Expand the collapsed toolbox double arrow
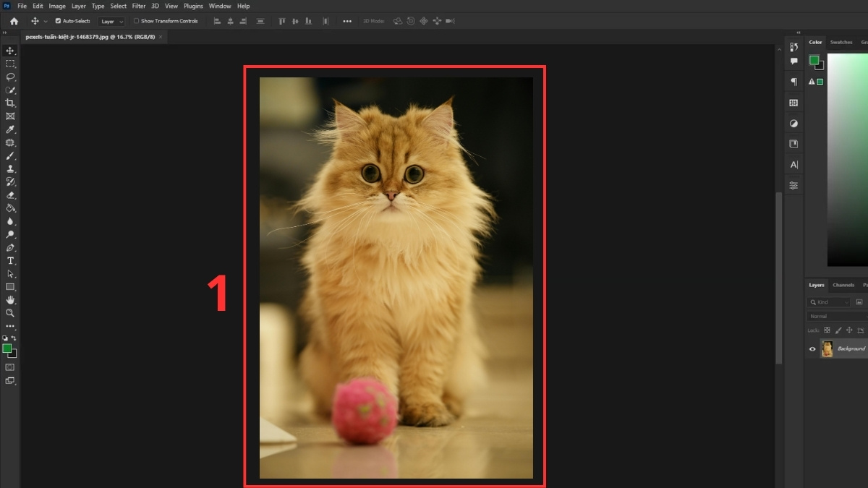Viewport: 868px width, 488px height. (x=5, y=33)
